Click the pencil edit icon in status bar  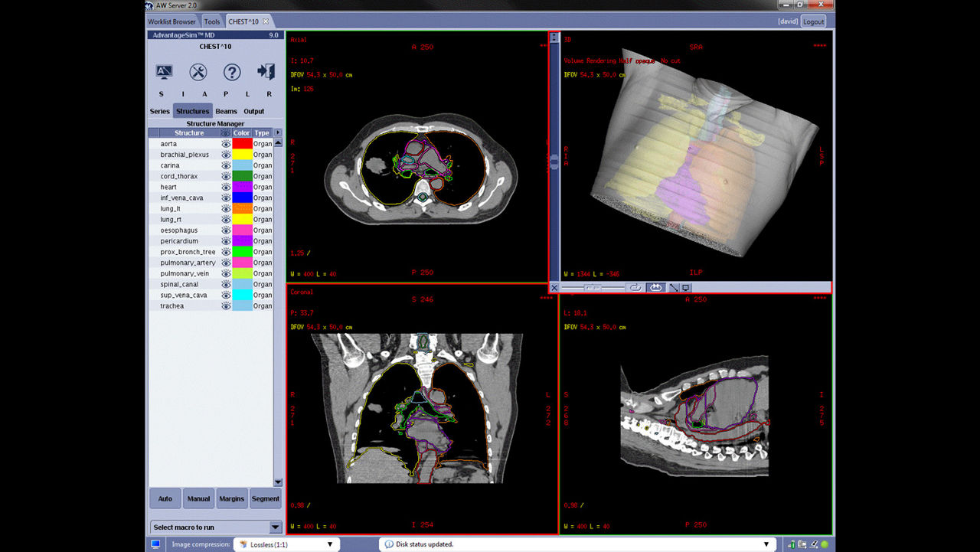coord(813,544)
